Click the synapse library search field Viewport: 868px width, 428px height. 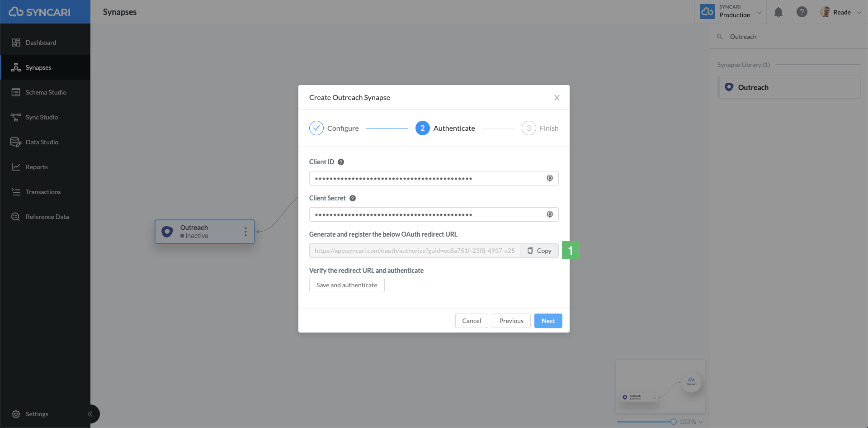(x=789, y=37)
